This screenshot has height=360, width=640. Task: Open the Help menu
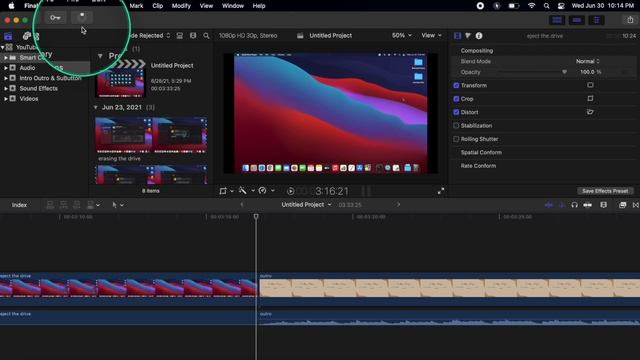coord(259,6)
